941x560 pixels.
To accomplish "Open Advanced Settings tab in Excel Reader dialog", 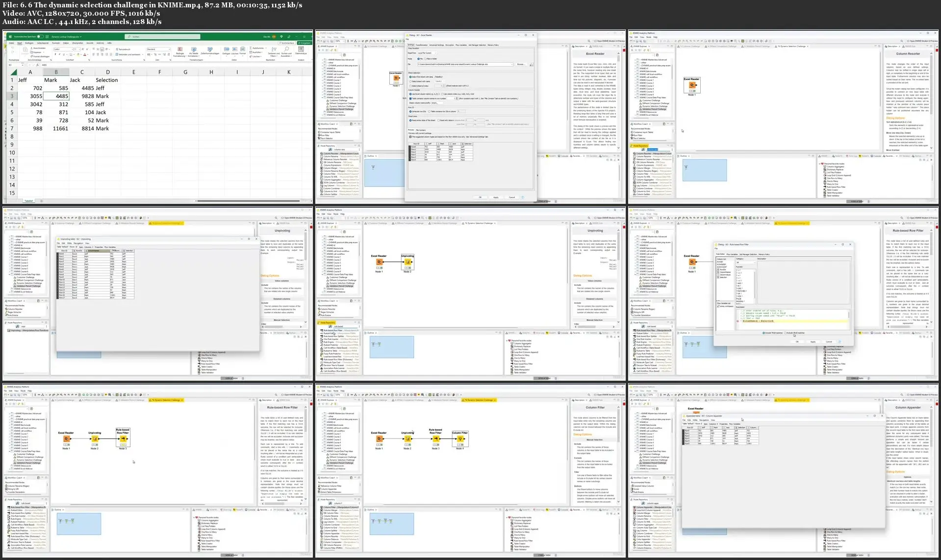I will (436, 45).
